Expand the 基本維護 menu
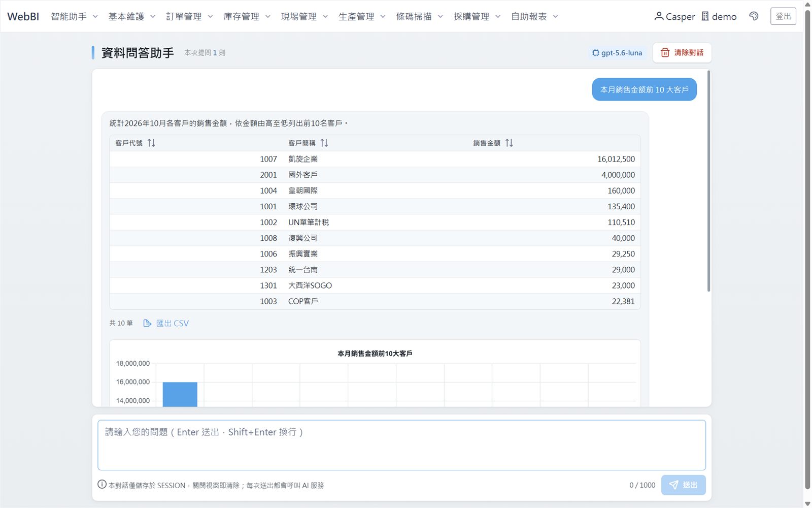The width and height of the screenshot is (812, 508). pyautogui.click(x=132, y=16)
